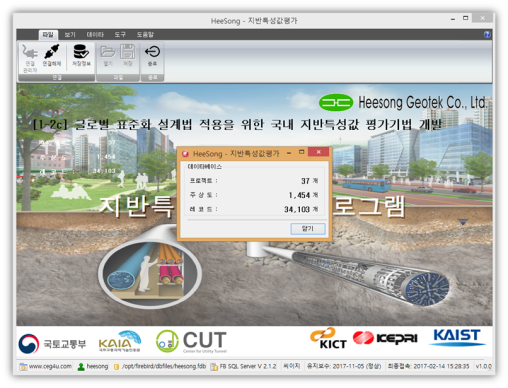Click the small blue triangle marker on ground
This screenshot has height=388, width=508.
click(463, 222)
